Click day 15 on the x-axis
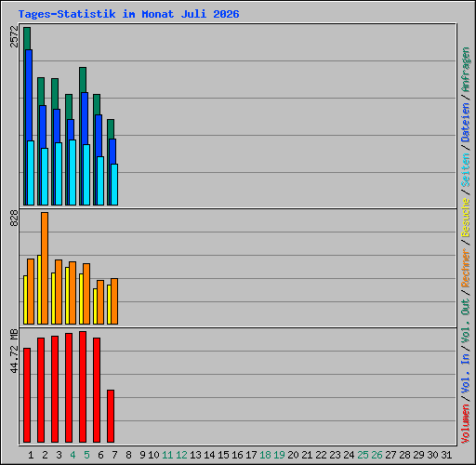476x465 pixels. 223,455
